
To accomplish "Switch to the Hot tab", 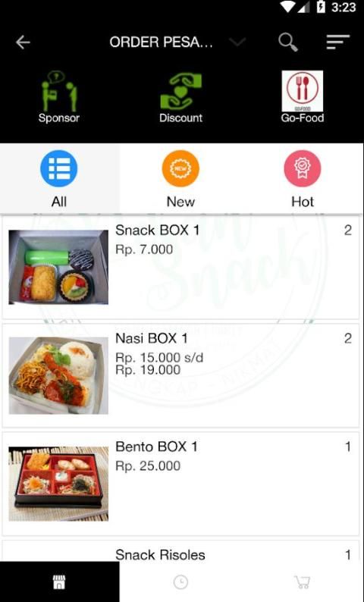I will point(303,179).
